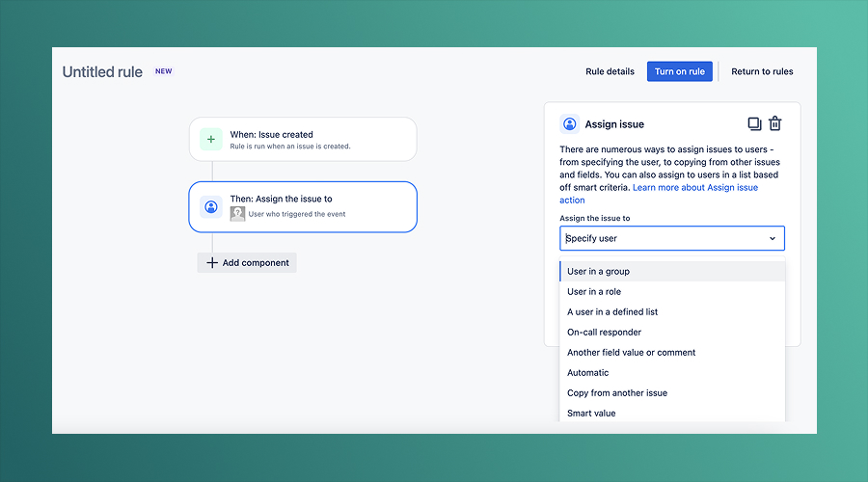Viewport: 868px width, 482px height.
Task: Click the Assign issue panel user icon
Action: pyautogui.click(x=569, y=124)
